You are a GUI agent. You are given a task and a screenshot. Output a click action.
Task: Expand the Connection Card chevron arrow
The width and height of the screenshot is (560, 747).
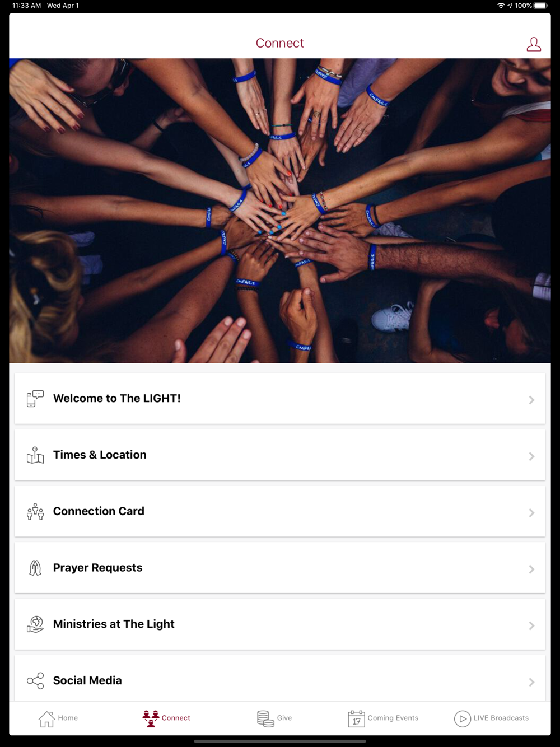pyautogui.click(x=531, y=513)
